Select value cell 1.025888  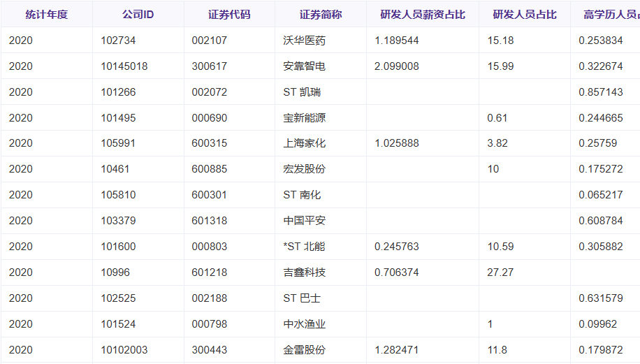coord(423,143)
